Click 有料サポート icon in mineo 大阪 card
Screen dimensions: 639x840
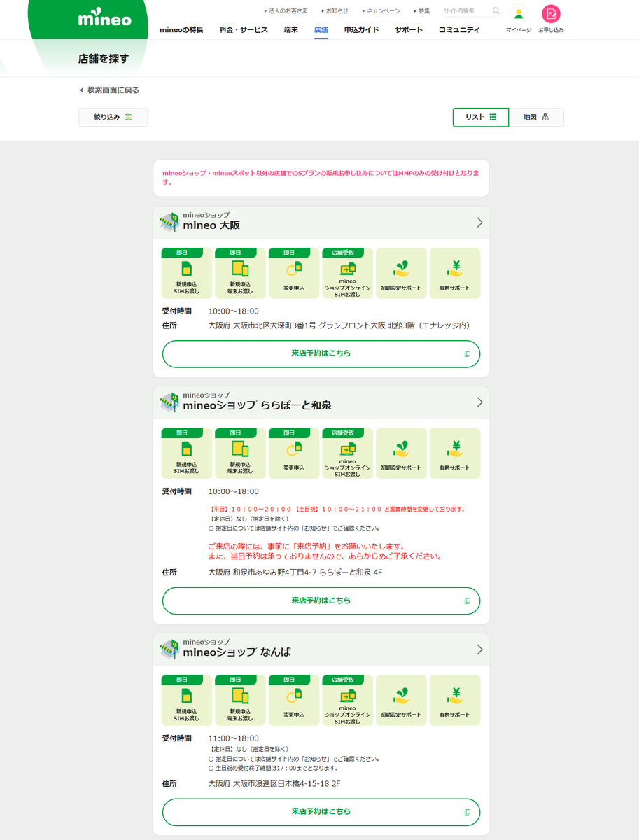(x=455, y=274)
